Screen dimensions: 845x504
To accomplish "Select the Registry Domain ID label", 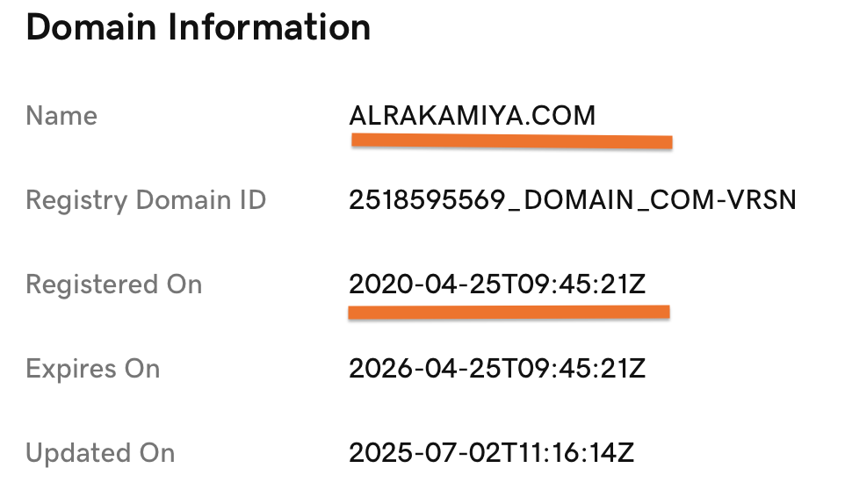I will click(x=146, y=200).
